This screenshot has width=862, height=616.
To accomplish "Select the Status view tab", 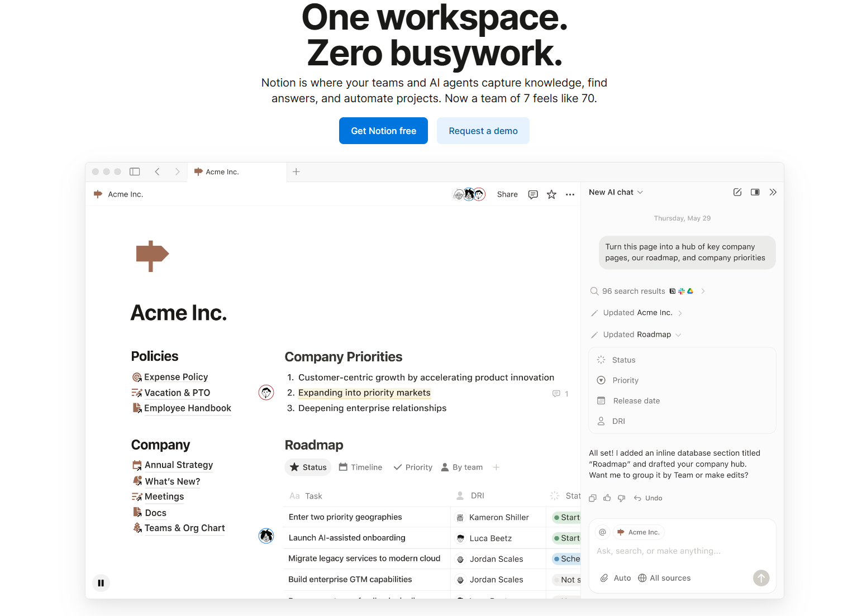I will coord(308,467).
